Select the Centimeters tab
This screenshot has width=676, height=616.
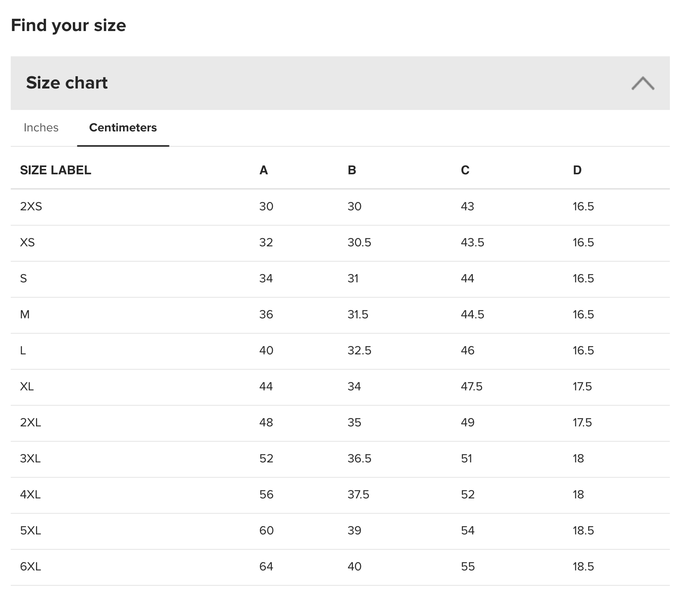coord(123,128)
